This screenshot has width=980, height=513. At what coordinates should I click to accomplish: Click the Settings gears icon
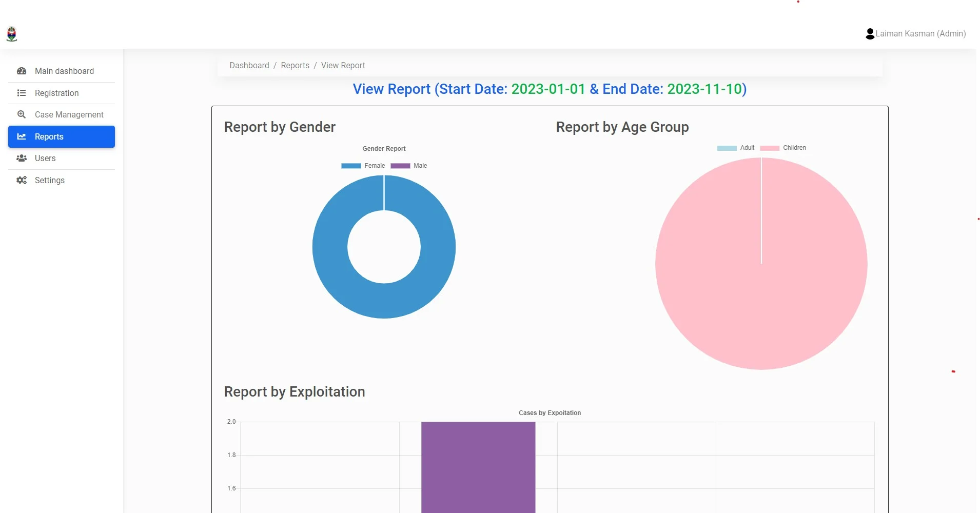click(22, 180)
